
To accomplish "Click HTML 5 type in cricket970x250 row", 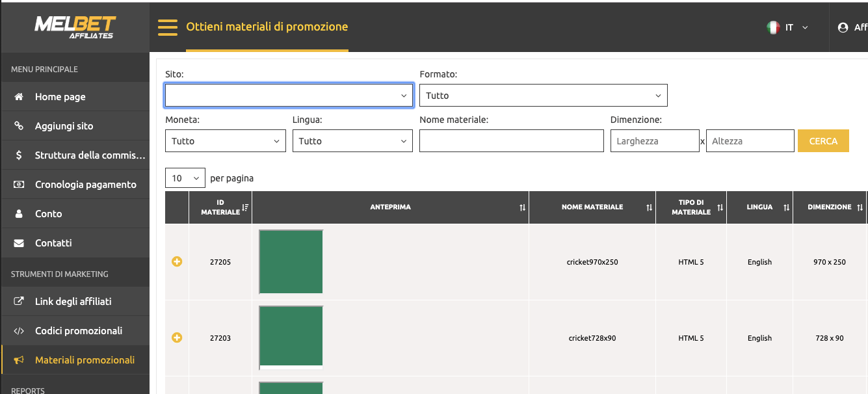I will click(x=691, y=262).
